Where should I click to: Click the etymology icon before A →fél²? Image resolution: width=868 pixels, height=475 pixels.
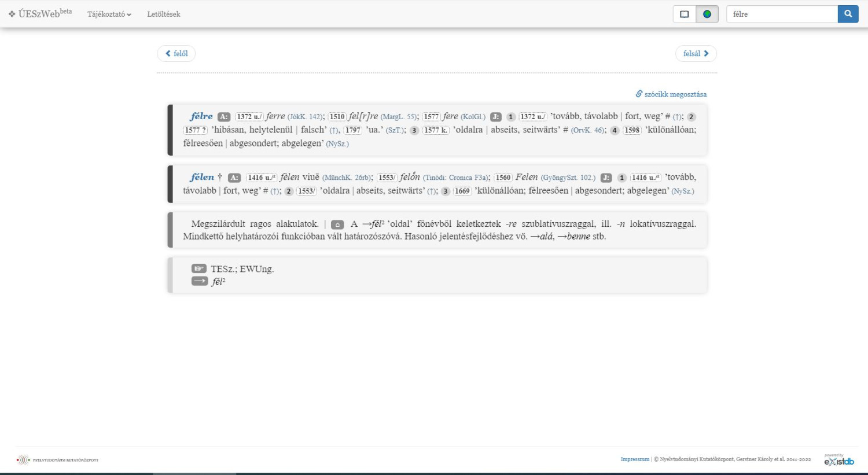337,224
